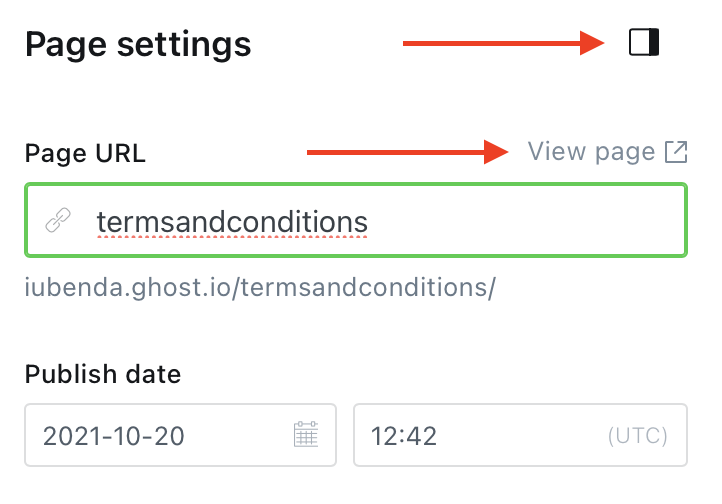Click the chain link icon in URL field
The image size is (722, 504).
coord(58,220)
